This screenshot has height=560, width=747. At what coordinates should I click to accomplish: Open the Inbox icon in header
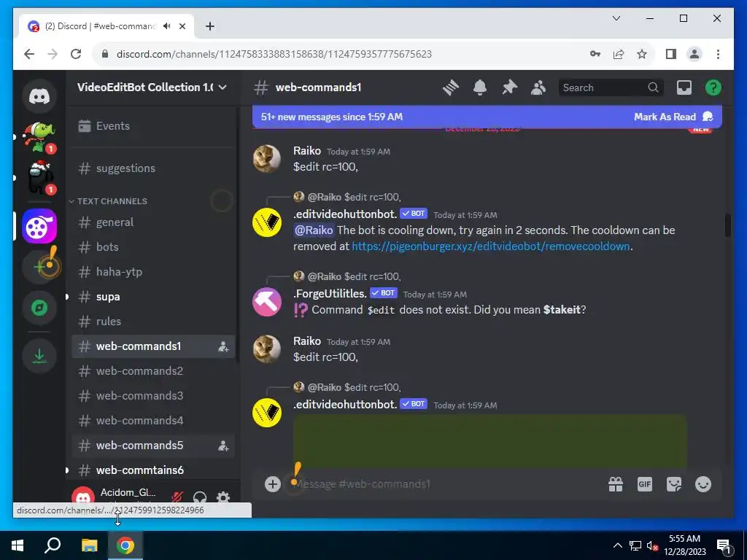point(684,87)
